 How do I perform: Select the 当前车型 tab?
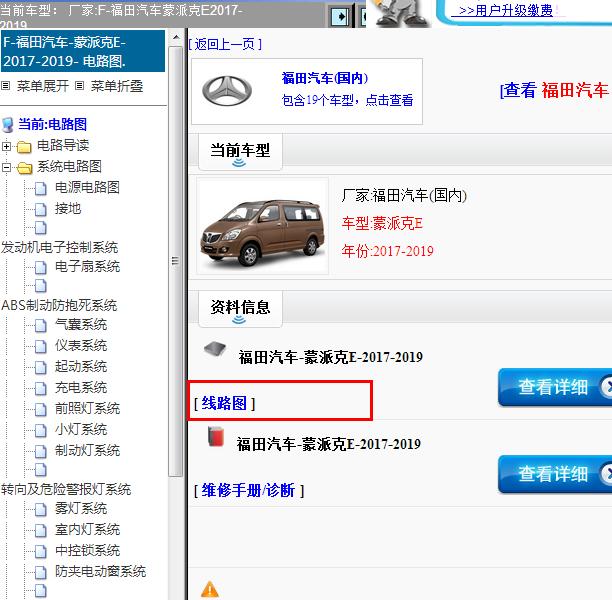pyautogui.click(x=240, y=152)
